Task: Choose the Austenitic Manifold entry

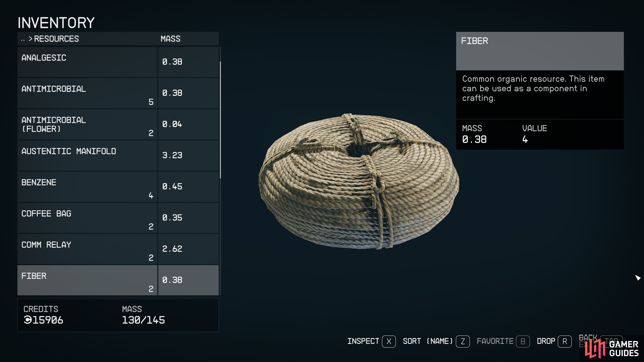Action: coord(118,155)
